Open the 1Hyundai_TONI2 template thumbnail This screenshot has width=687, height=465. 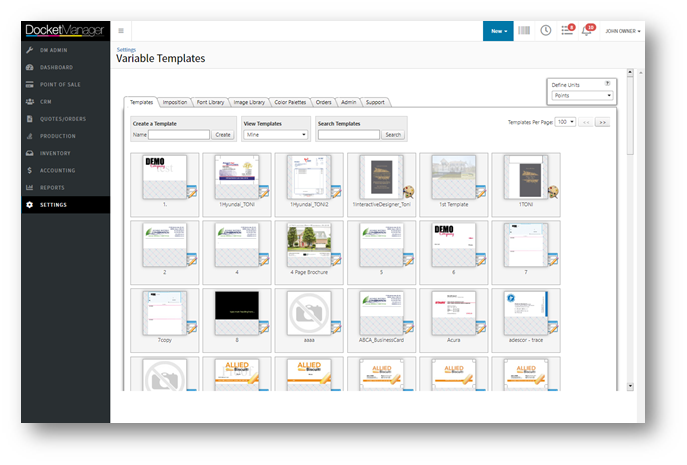click(x=309, y=177)
